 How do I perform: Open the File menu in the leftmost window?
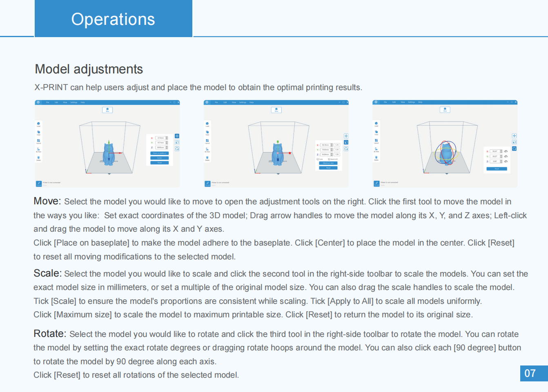[x=47, y=102]
